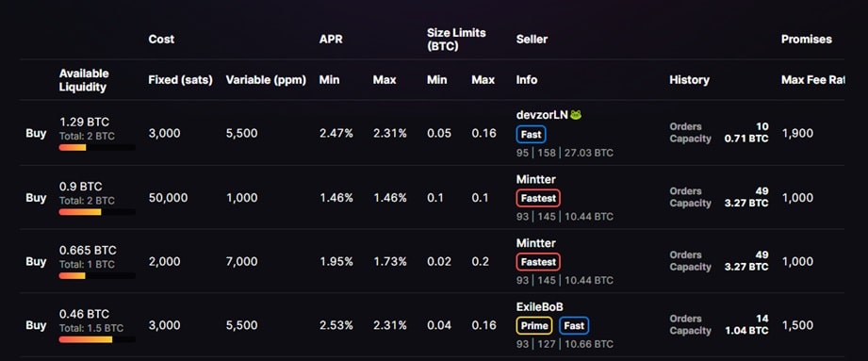Click the 1.29 BTC liquidity progress bar
The image size is (868, 361).
click(97, 148)
